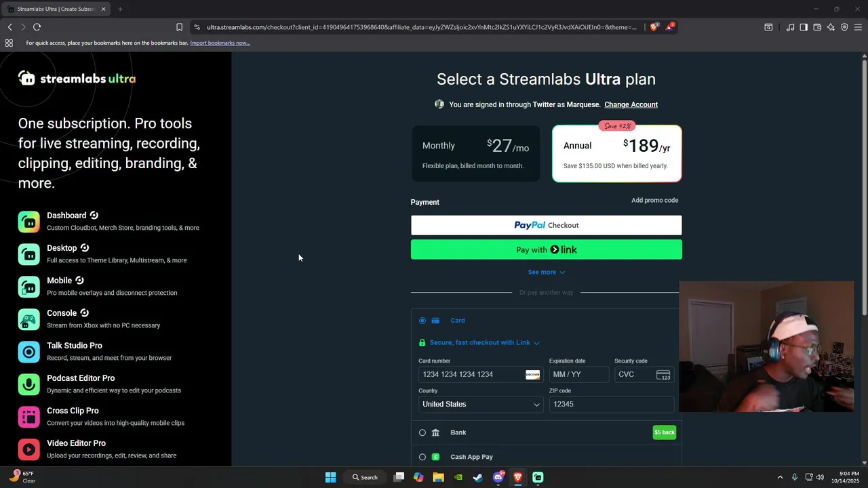Expand See more payment options
The width and height of the screenshot is (868, 488).
click(547, 272)
